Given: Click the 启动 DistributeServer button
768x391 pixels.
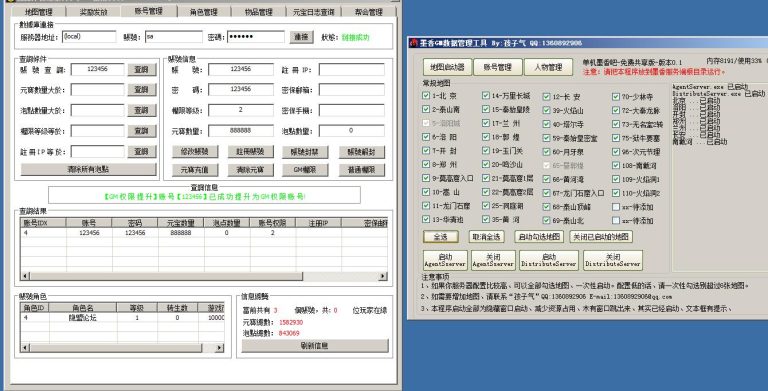Looking at the screenshot, I should (549, 260).
